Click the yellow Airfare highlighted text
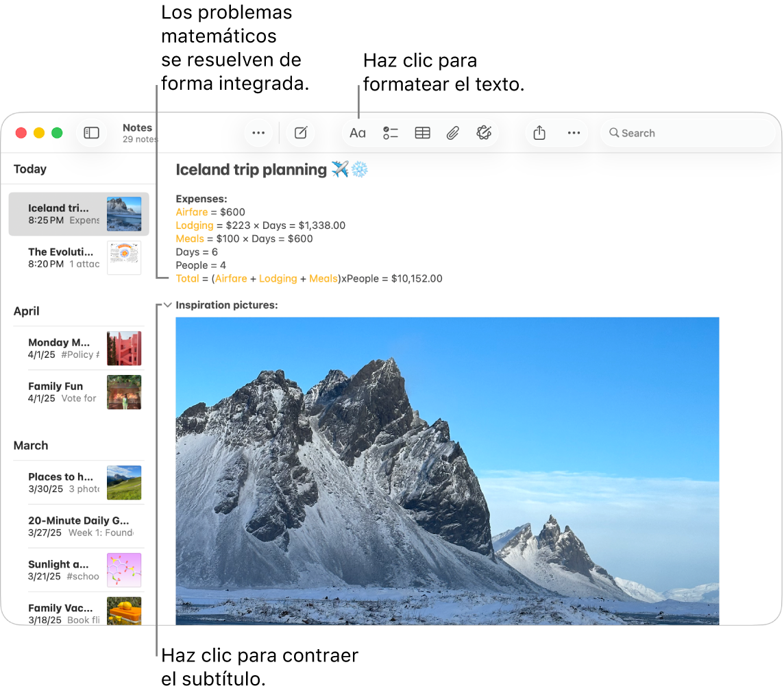The image size is (784, 693). (x=192, y=212)
